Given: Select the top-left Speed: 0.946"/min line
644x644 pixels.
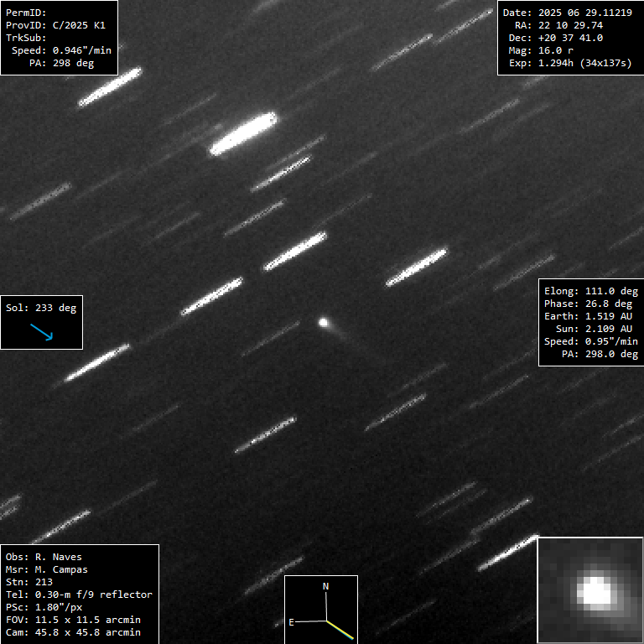Looking at the screenshot, I should [61, 50].
